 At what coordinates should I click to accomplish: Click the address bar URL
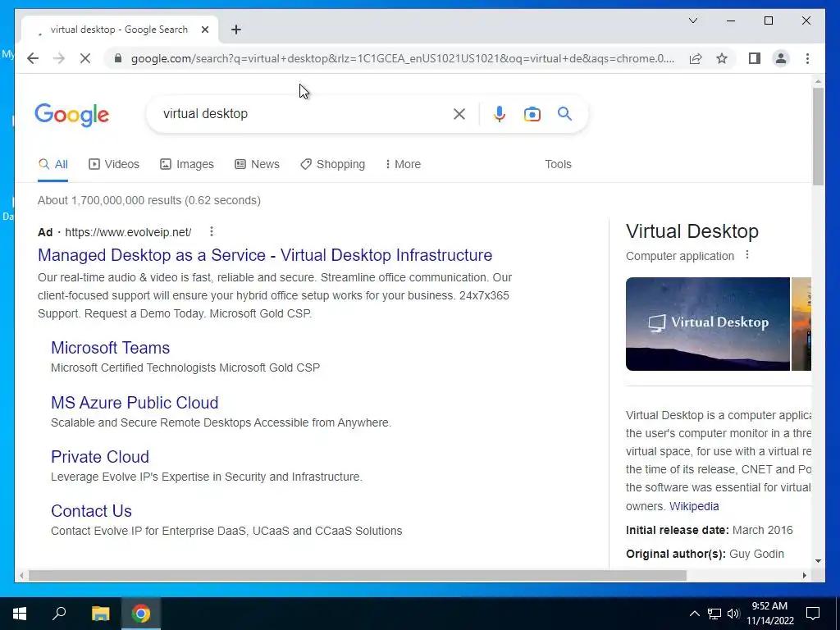click(403, 58)
